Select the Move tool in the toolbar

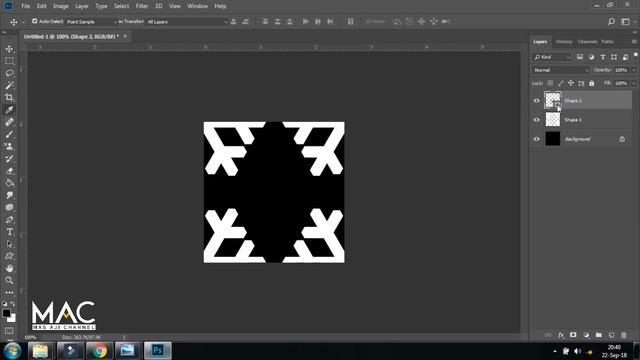coord(9,49)
